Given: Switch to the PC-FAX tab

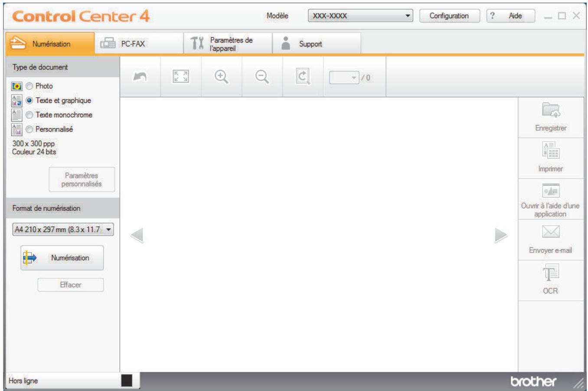Looking at the screenshot, I should tap(139, 43).
